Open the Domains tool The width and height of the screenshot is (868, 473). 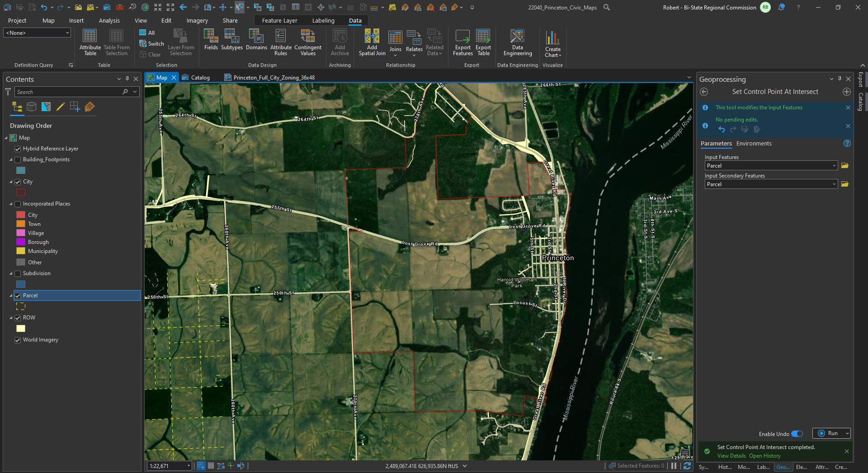coord(256,42)
